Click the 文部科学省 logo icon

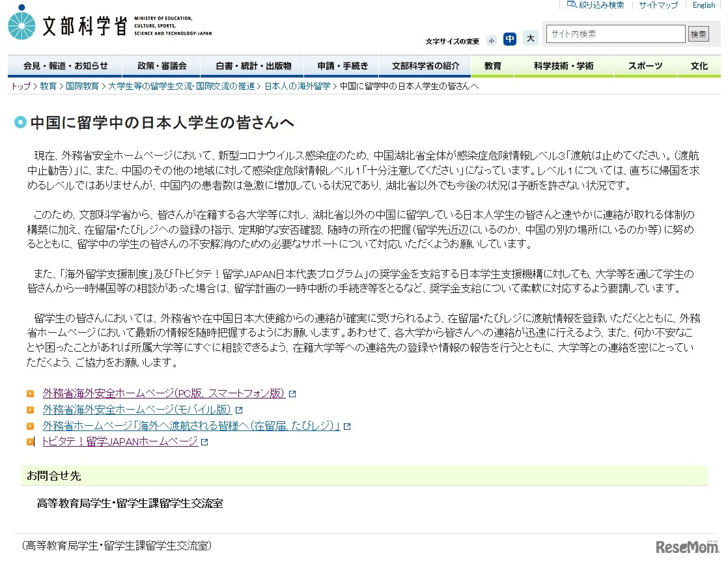[x=22, y=23]
